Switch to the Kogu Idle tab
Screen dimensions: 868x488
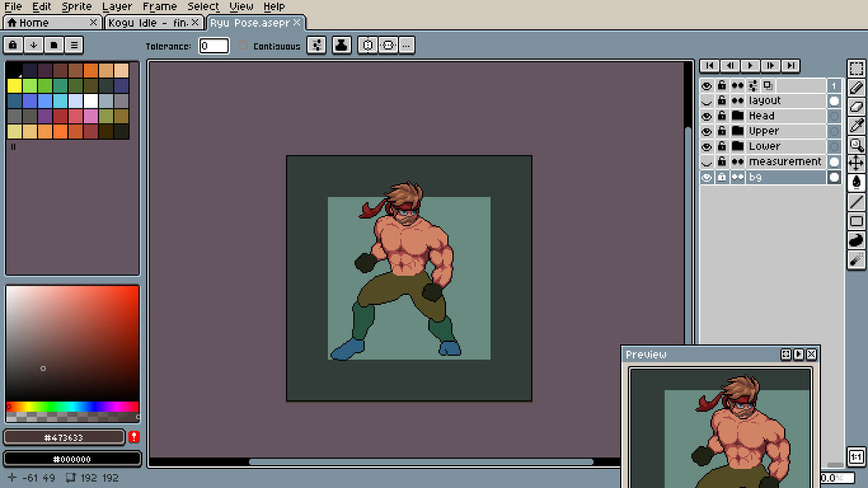(x=153, y=22)
